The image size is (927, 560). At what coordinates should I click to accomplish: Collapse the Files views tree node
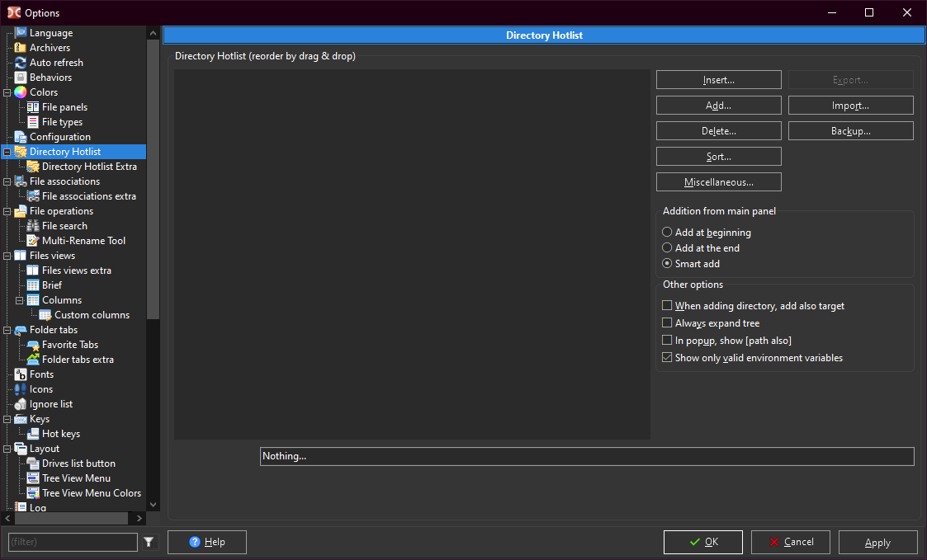(x=7, y=256)
